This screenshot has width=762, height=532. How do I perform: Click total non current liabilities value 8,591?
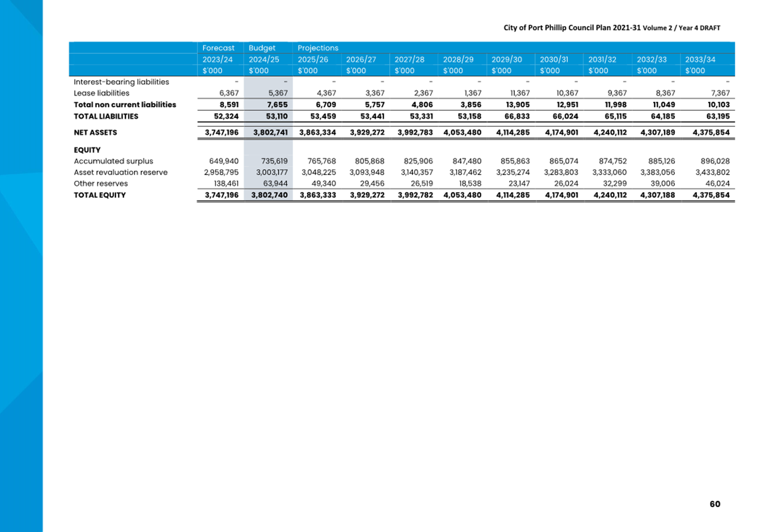(229, 105)
